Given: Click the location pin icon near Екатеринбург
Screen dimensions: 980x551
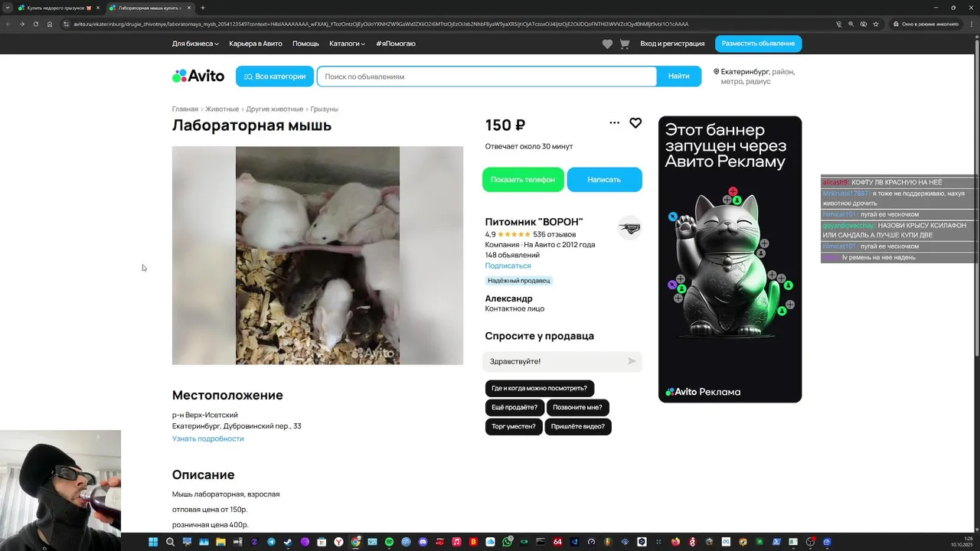Looking at the screenshot, I should (x=717, y=72).
